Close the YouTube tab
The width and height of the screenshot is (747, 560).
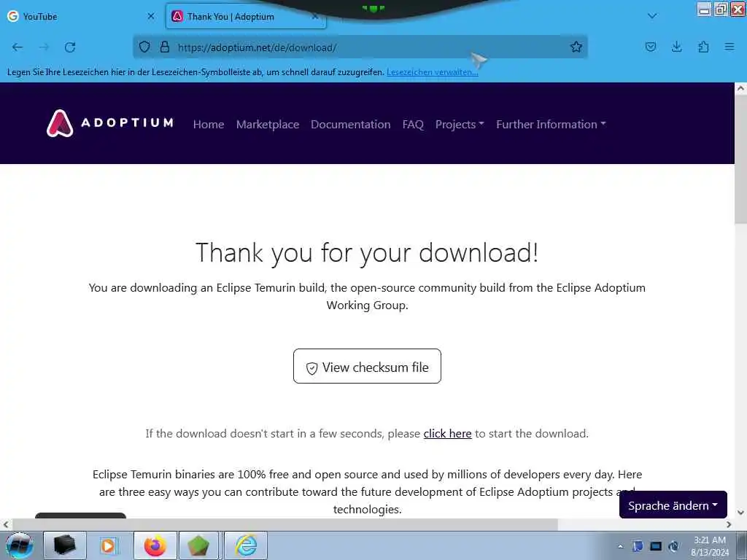pyautogui.click(x=151, y=16)
